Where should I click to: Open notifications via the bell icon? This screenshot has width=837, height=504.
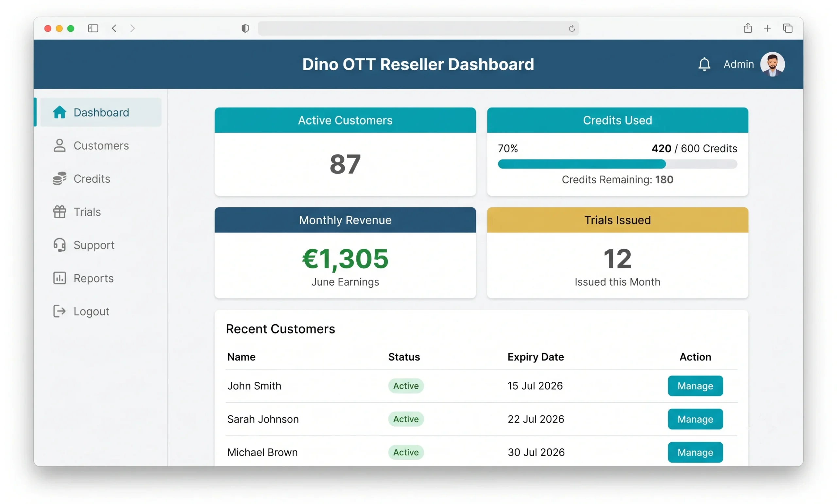(704, 64)
